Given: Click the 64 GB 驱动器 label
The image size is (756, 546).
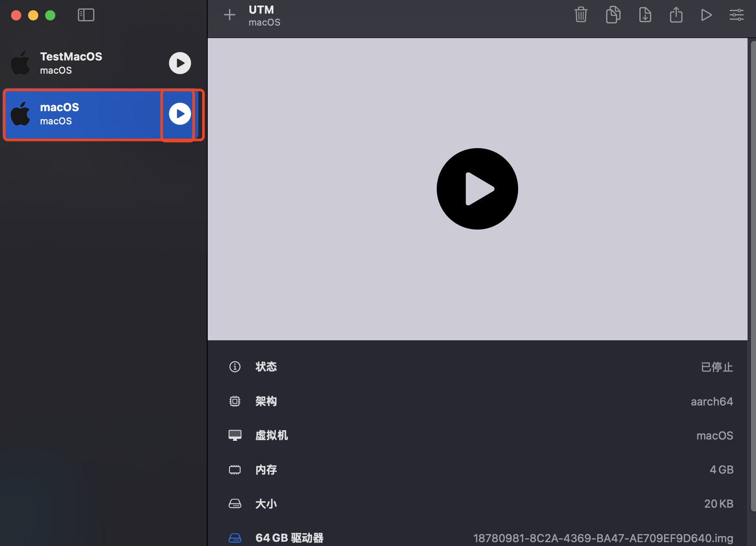Looking at the screenshot, I should (289, 538).
